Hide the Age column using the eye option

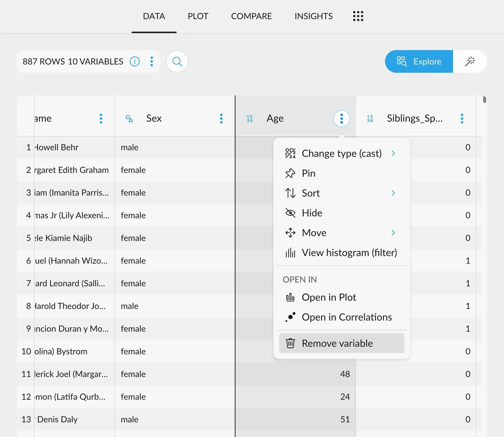click(312, 213)
